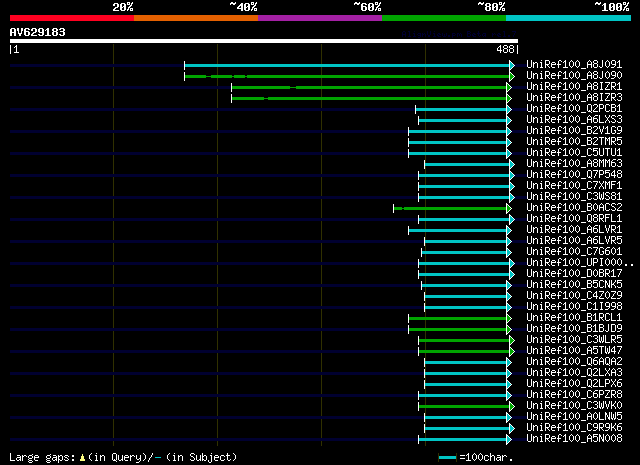The image size is (640, 465).
Task: Select the UniRef100_D0BR17 hit name
Action: click(574, 273)
